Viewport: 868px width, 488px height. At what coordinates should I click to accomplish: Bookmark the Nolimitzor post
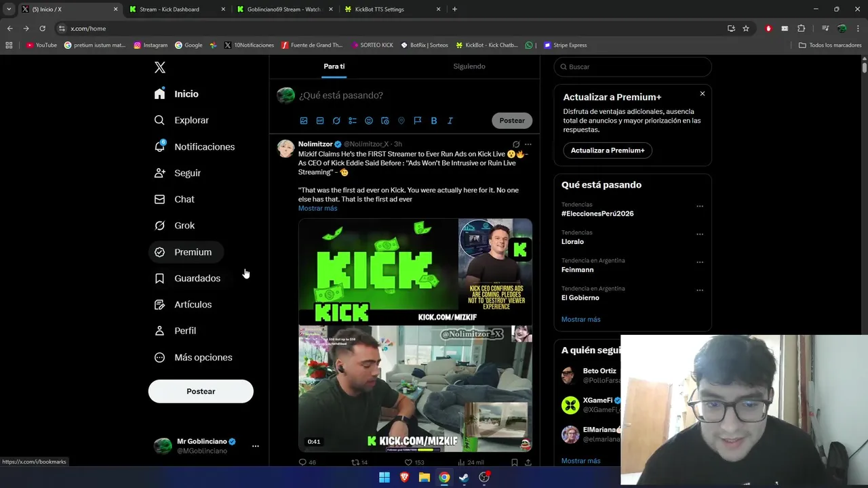(x=515, y=462)
